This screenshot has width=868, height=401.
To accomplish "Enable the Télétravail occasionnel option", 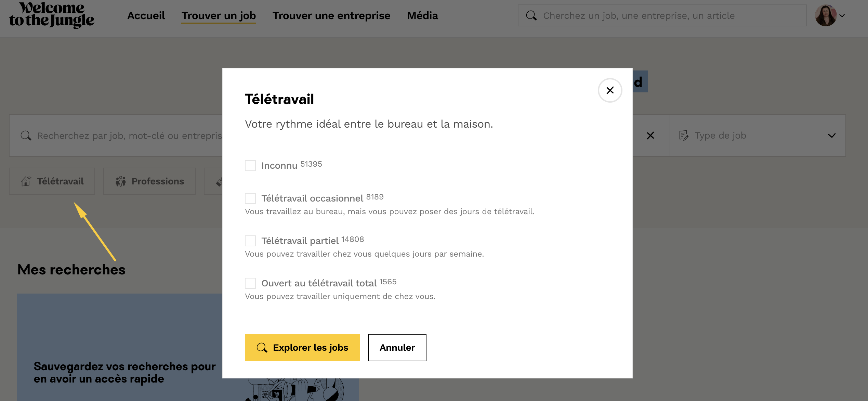I will (x=250, y=198).
